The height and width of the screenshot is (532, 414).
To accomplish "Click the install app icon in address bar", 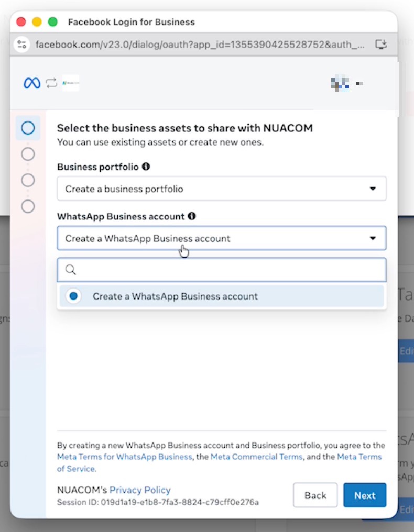I will click(381, 45).
